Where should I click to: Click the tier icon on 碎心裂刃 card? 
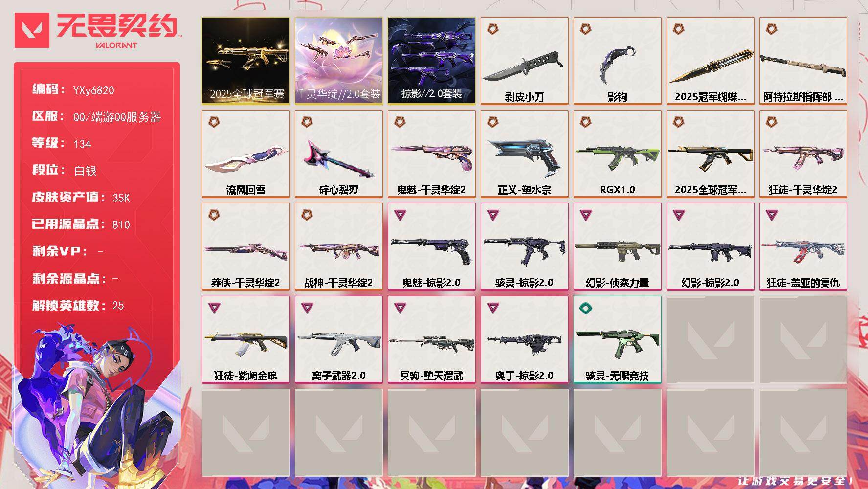[x=307, y=122]
